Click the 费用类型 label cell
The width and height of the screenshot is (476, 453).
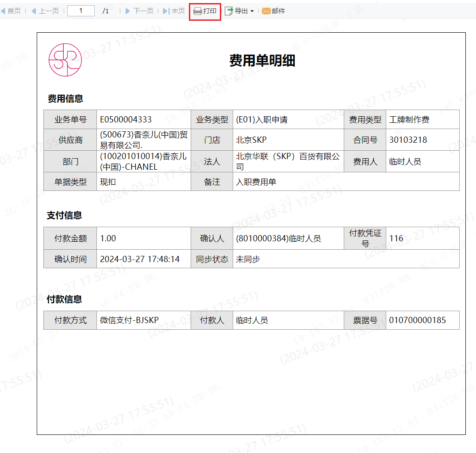tap(365, 119)
